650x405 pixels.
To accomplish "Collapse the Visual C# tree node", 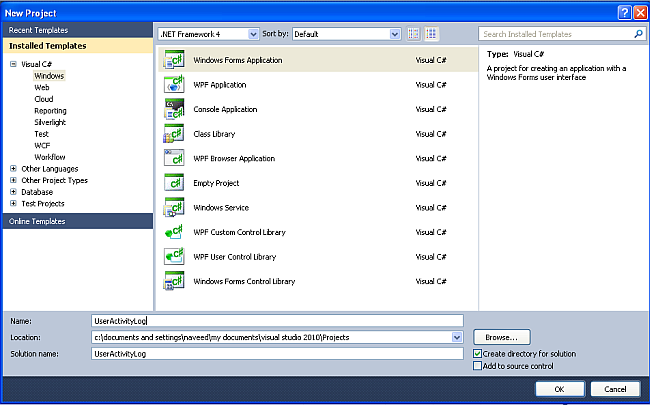I will click(13, 64).
